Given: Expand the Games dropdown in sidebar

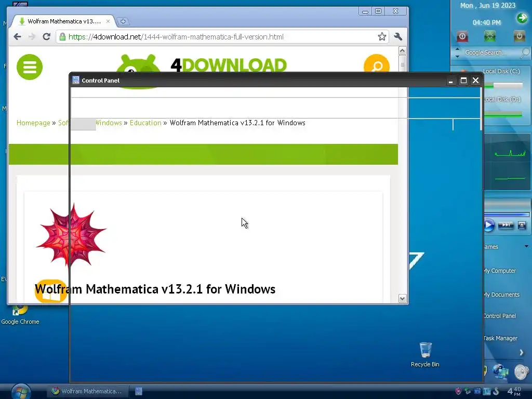Looking at the screenshot, I should point(526,246).
